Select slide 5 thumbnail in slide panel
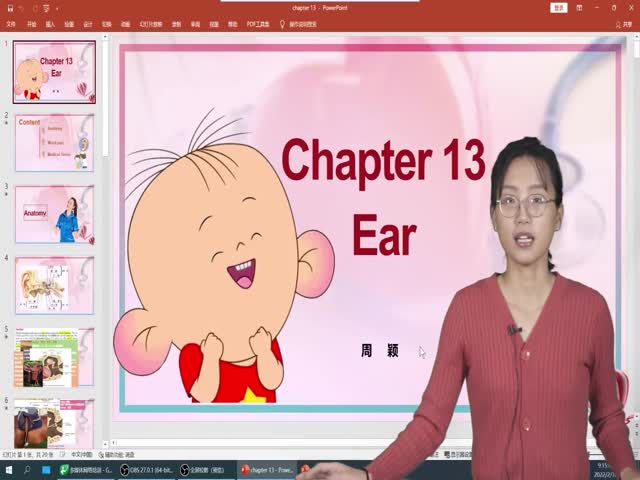640x480 pixels. point(54,357)
